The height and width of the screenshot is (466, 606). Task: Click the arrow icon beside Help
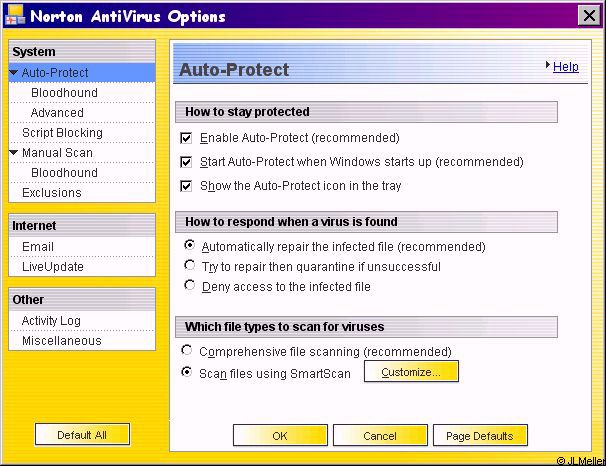[548, 65]
